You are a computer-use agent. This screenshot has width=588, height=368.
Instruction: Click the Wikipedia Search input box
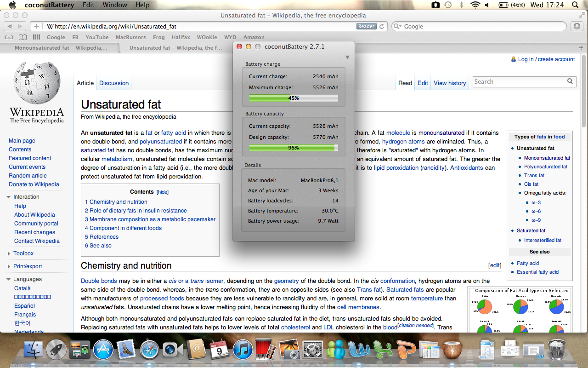coord(519,81)
